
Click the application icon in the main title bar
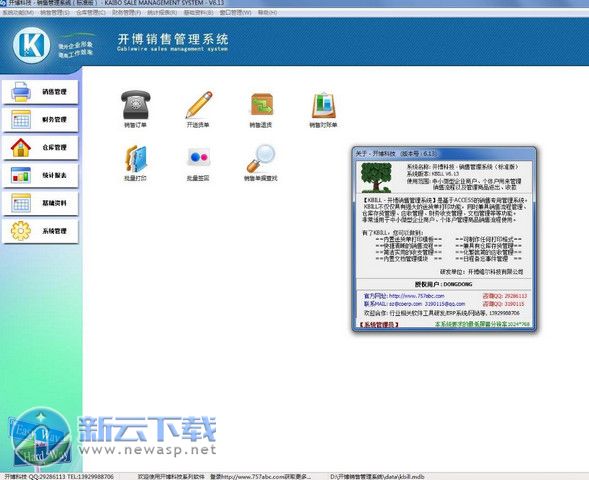(x=3, y=3)
